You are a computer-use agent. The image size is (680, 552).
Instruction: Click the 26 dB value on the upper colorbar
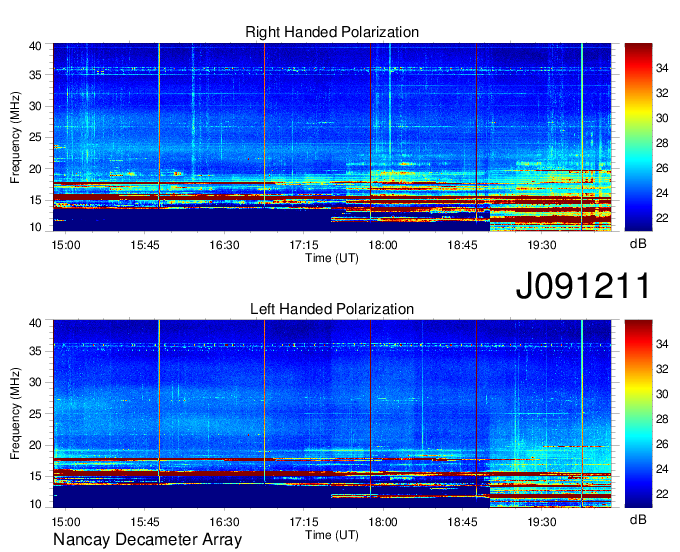[662, 168]
